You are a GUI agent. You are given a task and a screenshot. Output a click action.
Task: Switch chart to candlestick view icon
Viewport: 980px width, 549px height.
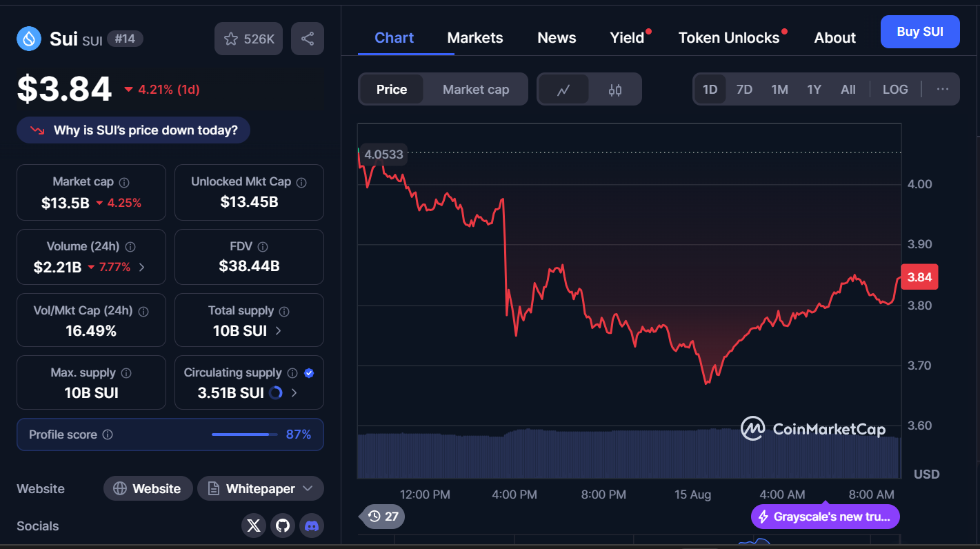615,90
